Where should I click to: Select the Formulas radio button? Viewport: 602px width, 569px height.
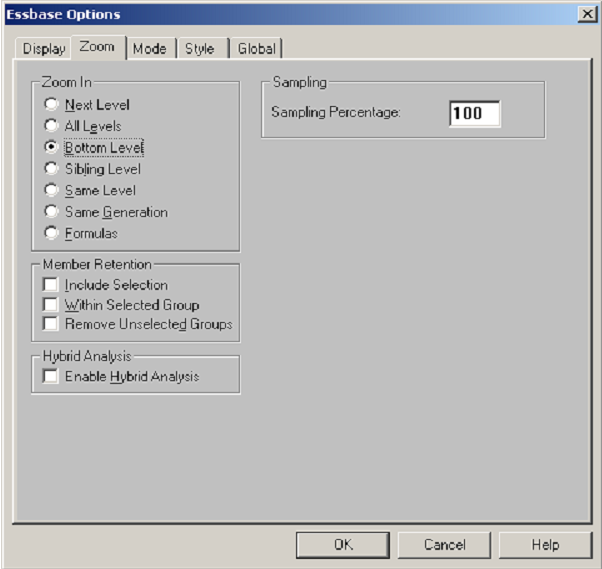51,233
